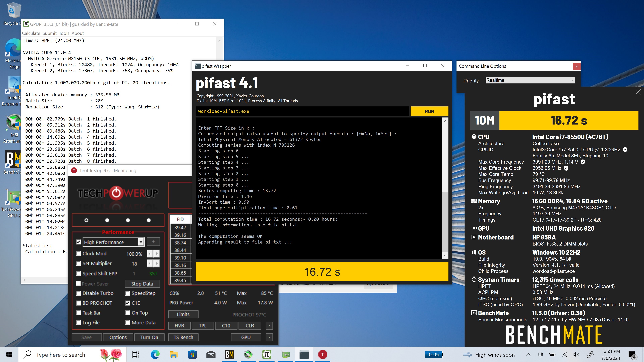Click the Turn On button
The height and width of the screenshot is (362, 644).
tap(149, 337)
